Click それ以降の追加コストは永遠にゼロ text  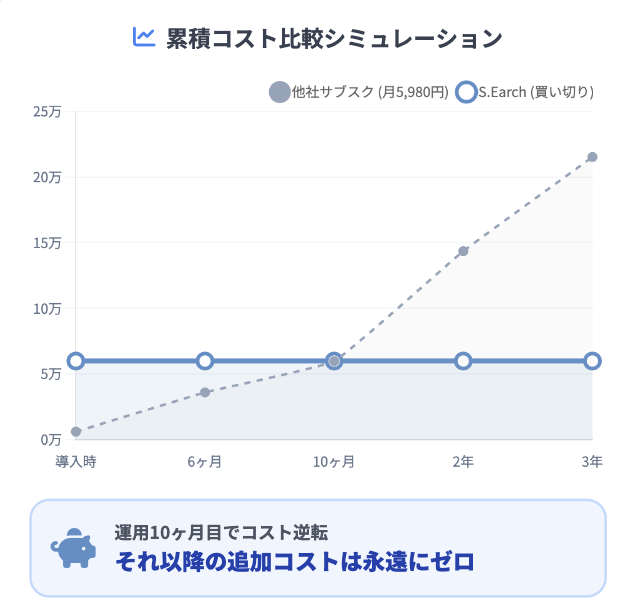click(294, 562)
